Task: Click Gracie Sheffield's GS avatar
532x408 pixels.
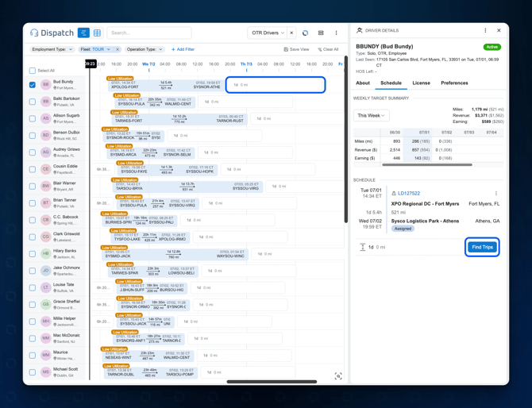Action: [x=46, y=304]
